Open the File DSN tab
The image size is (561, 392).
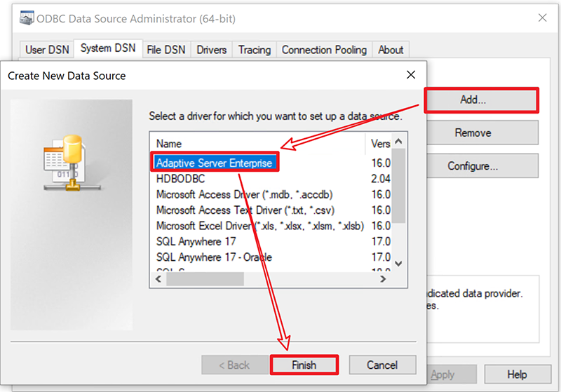[x=166, y=50]
